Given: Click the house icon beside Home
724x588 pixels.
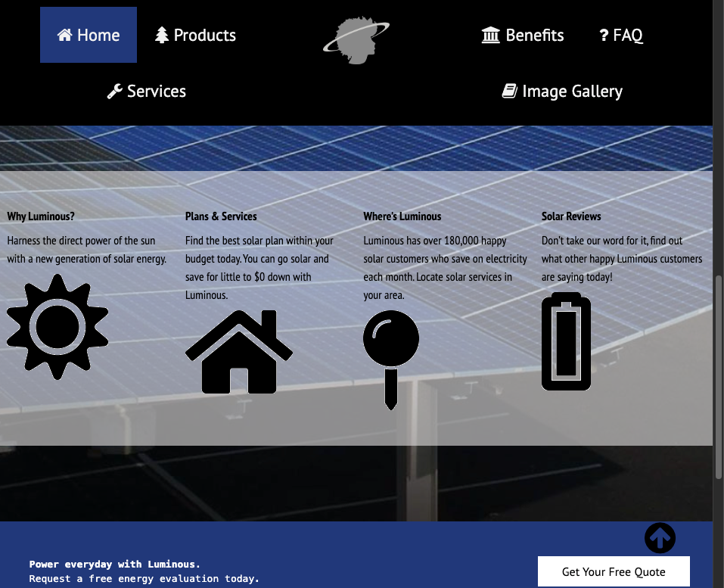Looking at the screenshot, I should (x=64, y=35).
